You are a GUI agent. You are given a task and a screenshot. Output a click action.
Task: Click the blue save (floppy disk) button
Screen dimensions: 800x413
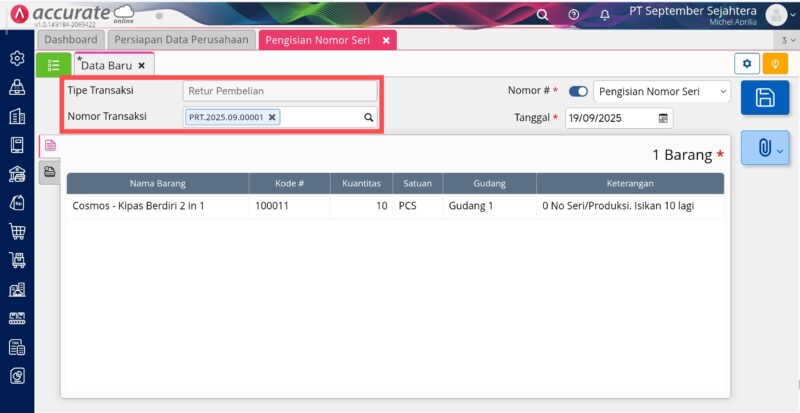click(x=765, y=98)
